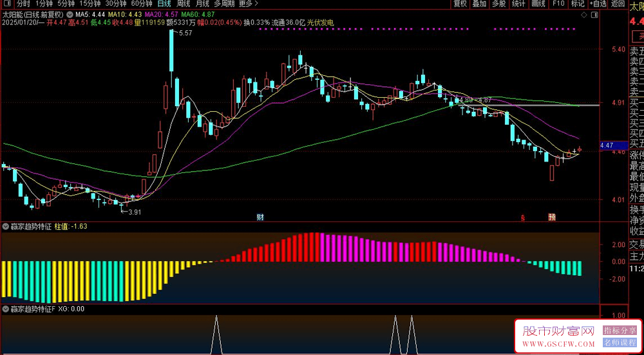Toggle the right panel icon beside the diamond

tap(594, 15)
